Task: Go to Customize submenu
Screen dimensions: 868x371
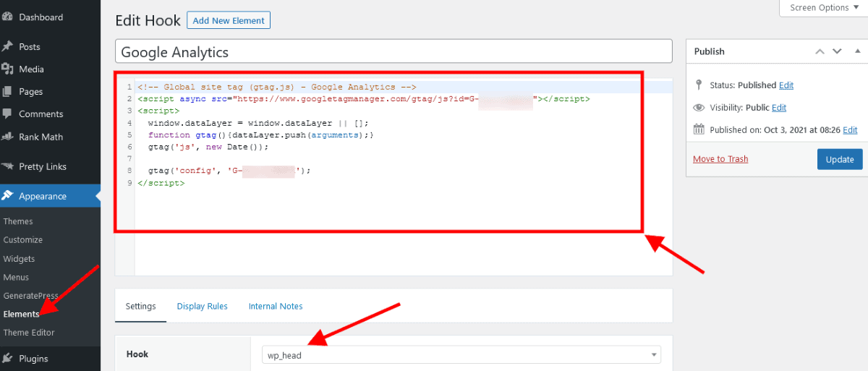Action: tap(22, 239)
